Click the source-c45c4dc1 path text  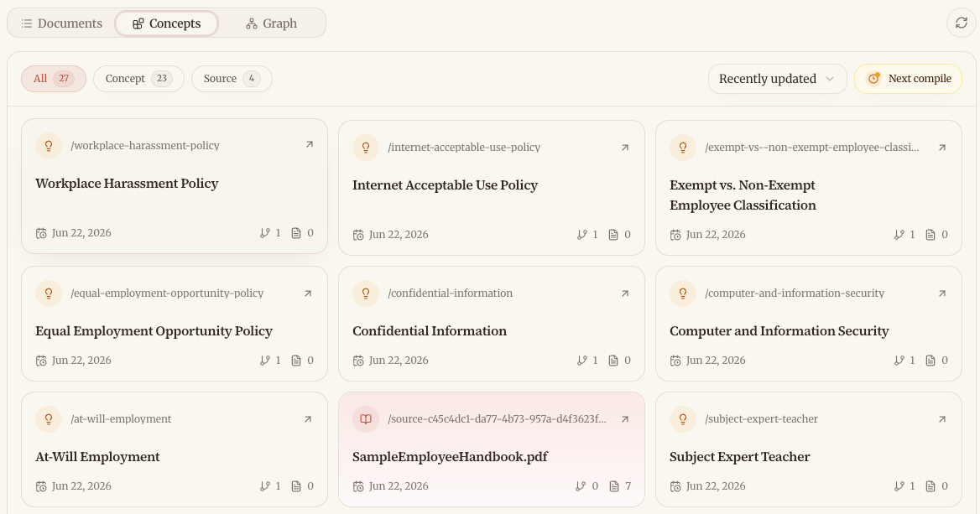click(x=497, y=419)
